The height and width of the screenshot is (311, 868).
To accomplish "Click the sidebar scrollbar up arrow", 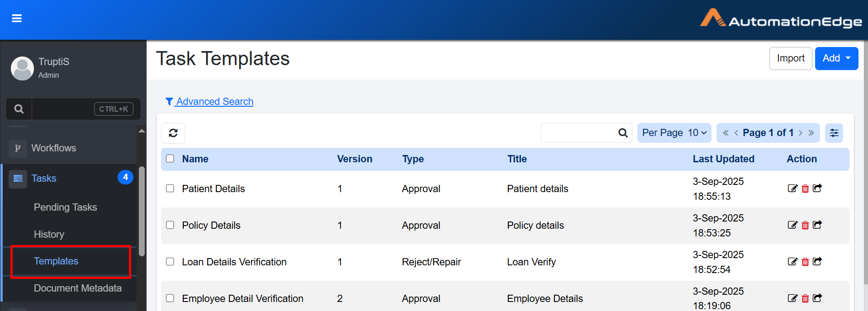I will point(142,131).
